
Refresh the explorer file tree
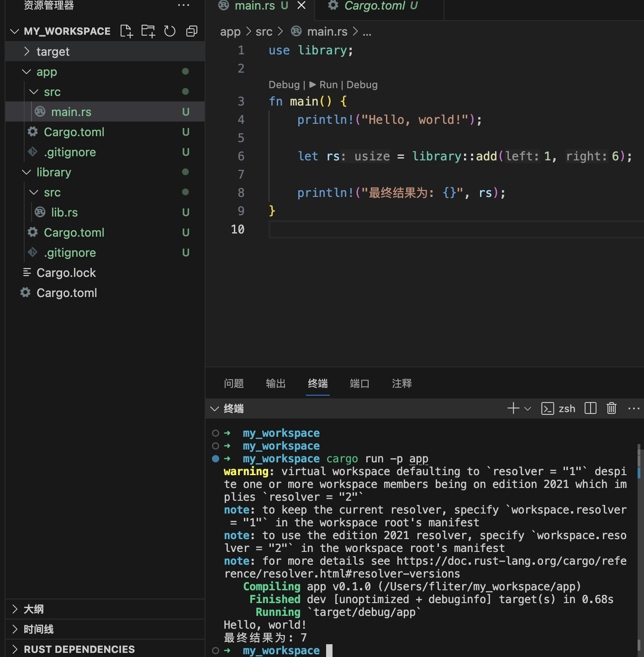click(x=170, y=31)
